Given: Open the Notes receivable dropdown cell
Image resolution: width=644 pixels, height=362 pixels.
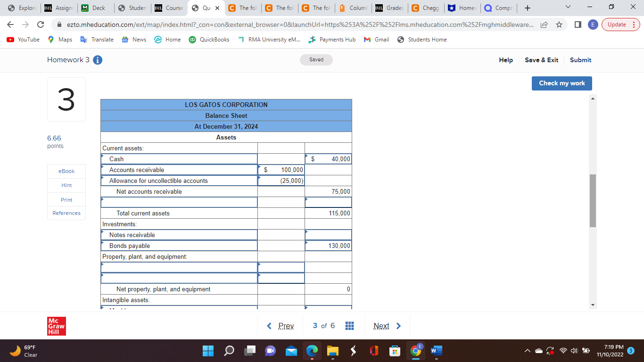Looking at the screenshot, I should click(x=179, y=235).
